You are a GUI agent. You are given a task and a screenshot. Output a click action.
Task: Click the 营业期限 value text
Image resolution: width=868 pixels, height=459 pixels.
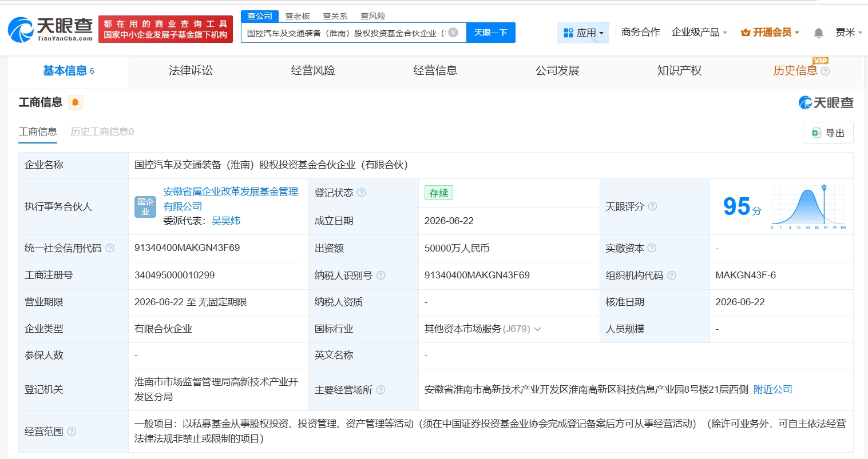click(191, 302)
